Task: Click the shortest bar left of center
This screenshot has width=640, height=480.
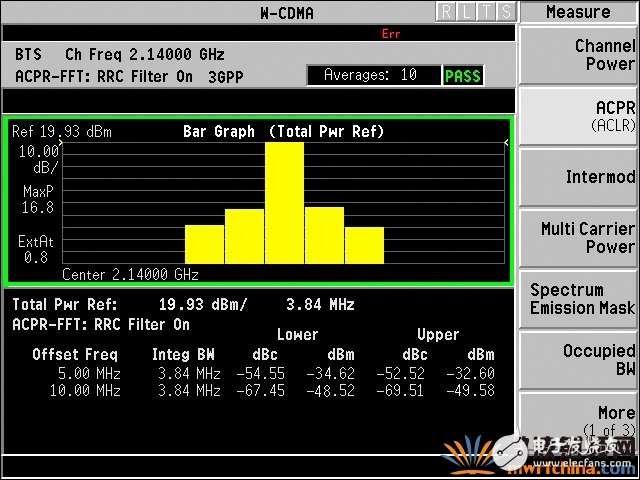Action: [x=204, y=244]
